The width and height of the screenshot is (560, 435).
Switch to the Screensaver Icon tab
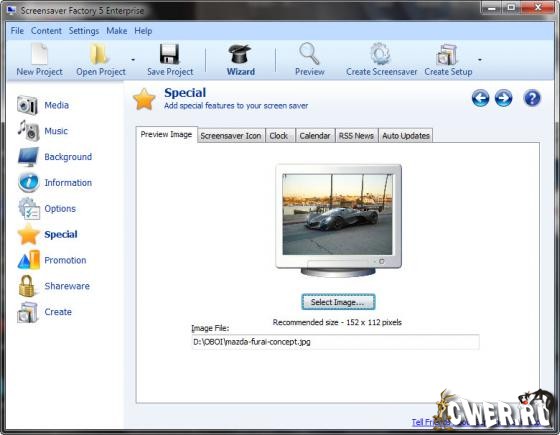231,136
